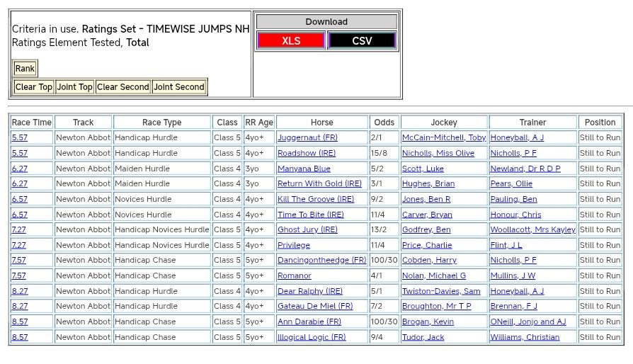Filter by Clear Top ratings
The height and width of the screenshot is (364, 633).
coord(34,87)
